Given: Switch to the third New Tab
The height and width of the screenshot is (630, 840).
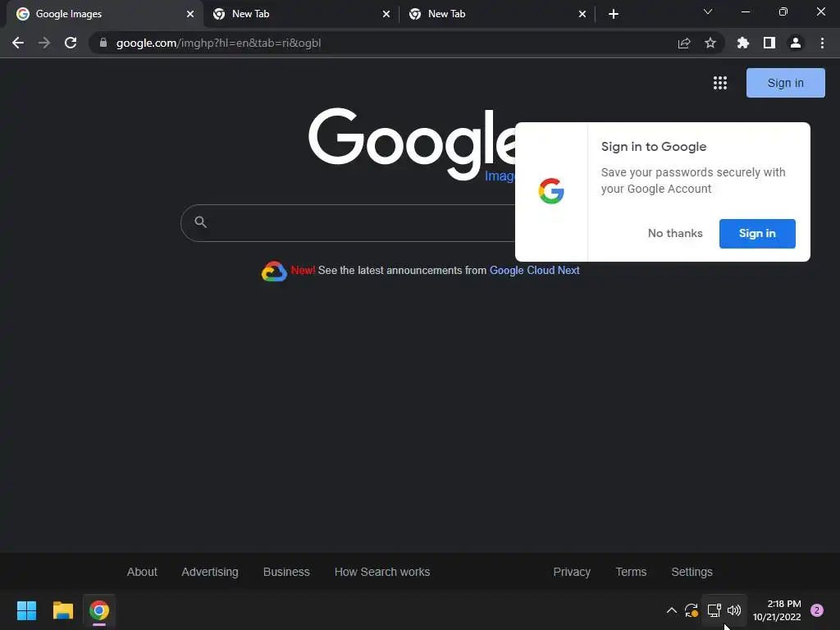Looking at the screenshot, I should [x=496, y=14].
